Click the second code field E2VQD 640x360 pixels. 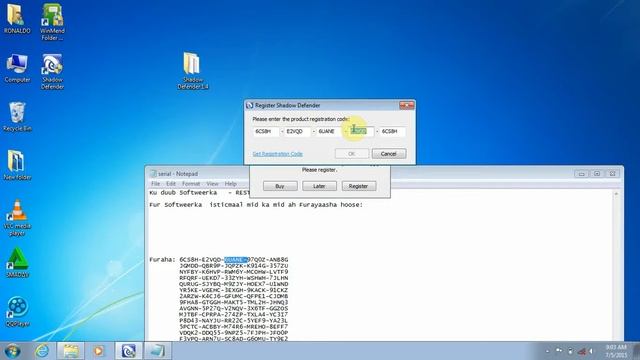click(298, 131)
